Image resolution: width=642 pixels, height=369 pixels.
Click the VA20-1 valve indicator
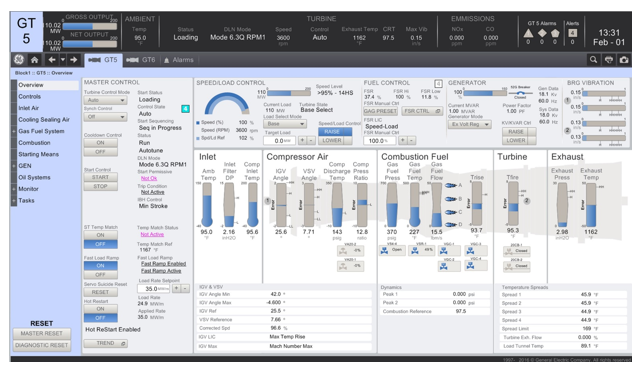350,266
